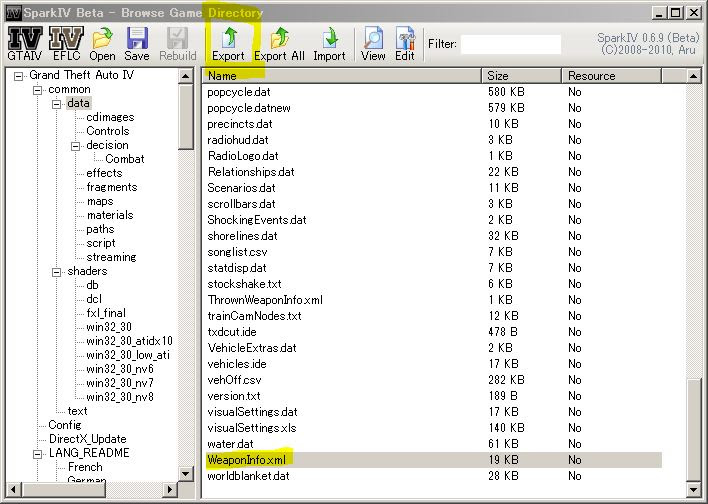
Task: Select the materials folder in tree
Action: pyautogui.click(x=110, y=215)
